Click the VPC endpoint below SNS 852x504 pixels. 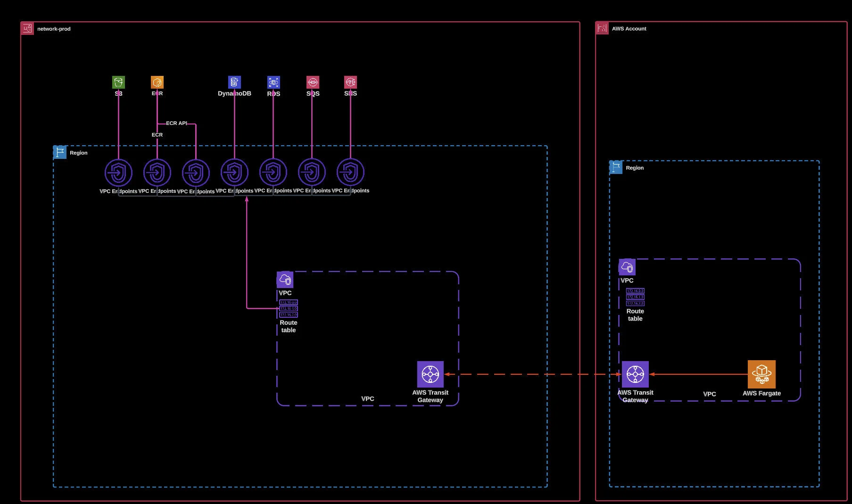click(350, 172)
